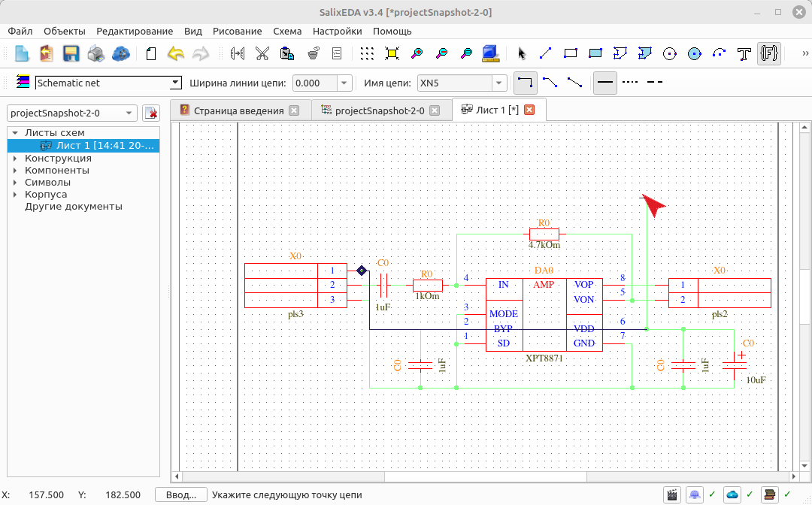Toggle orthogonal corner wire mode

click(x=525, y=83)
